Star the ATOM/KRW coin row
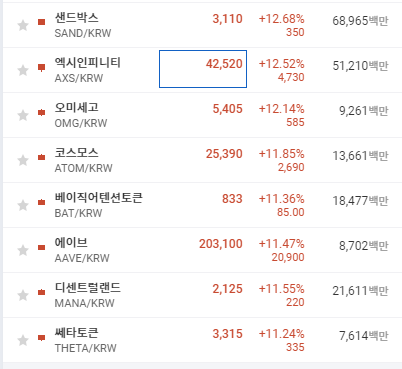This screenshot has width=402, height=369. (x=23, y=160)
